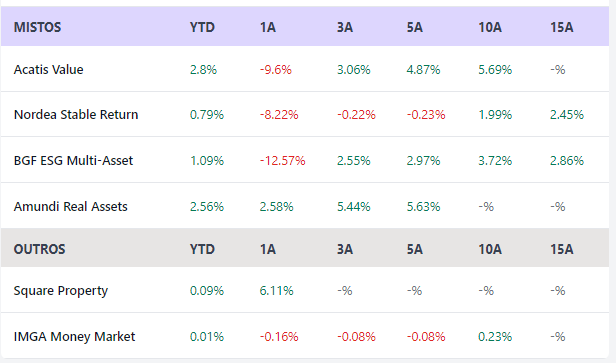Select Acatis Value 10A value 5.69%
The height and width of the screenshot is (363, 616).
(x=495, y=70)
